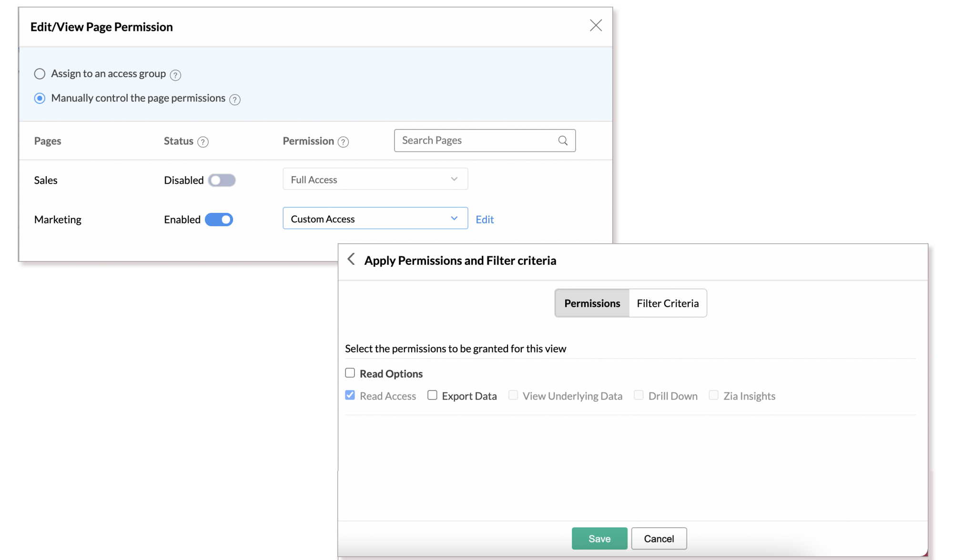Disable the Marketing page status toggle
The image size is (953, 560).
219,220
